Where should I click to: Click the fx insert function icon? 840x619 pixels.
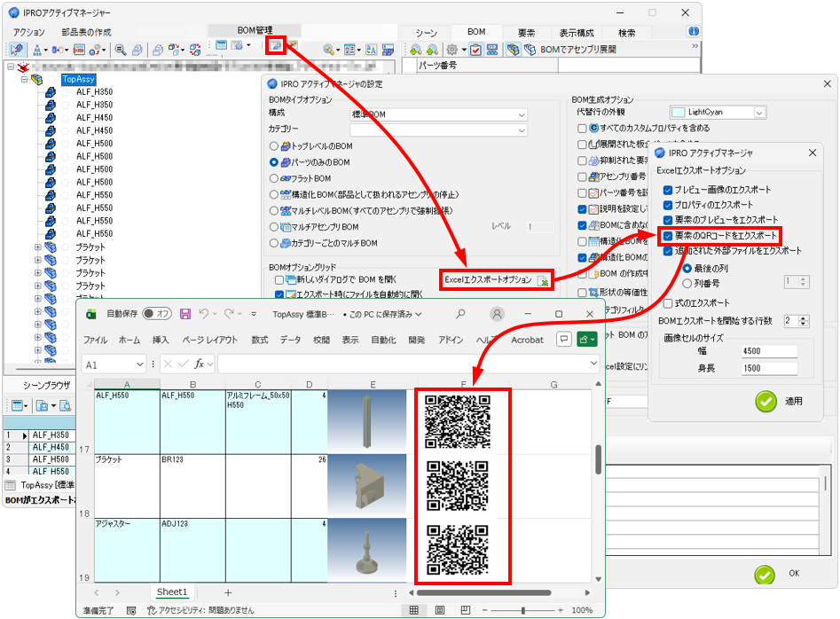click(x=199, y=364)
